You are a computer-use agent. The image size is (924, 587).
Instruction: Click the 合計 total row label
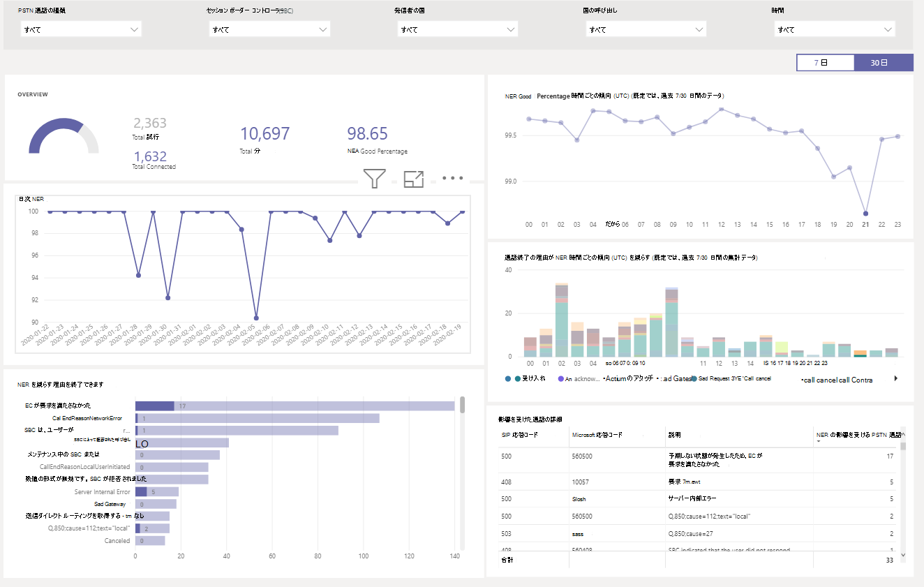[507, 560]
